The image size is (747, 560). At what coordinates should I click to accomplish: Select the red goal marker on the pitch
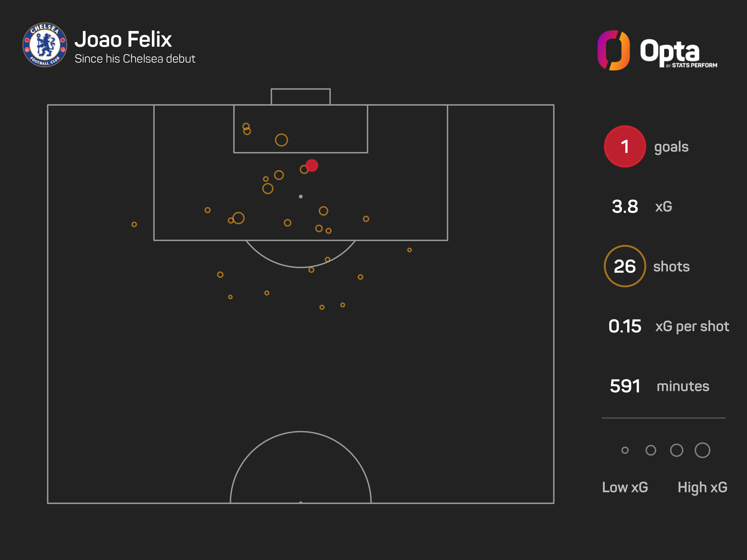pos(312,165)
